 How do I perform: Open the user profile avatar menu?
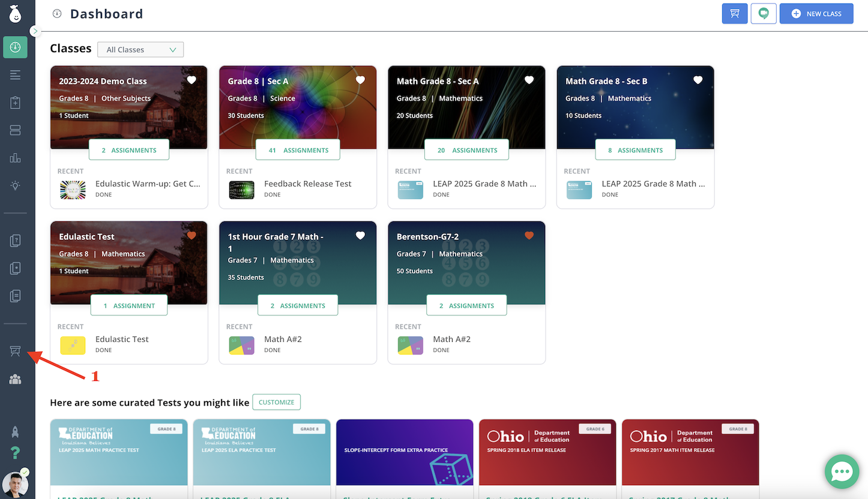(x=15, y=483)
